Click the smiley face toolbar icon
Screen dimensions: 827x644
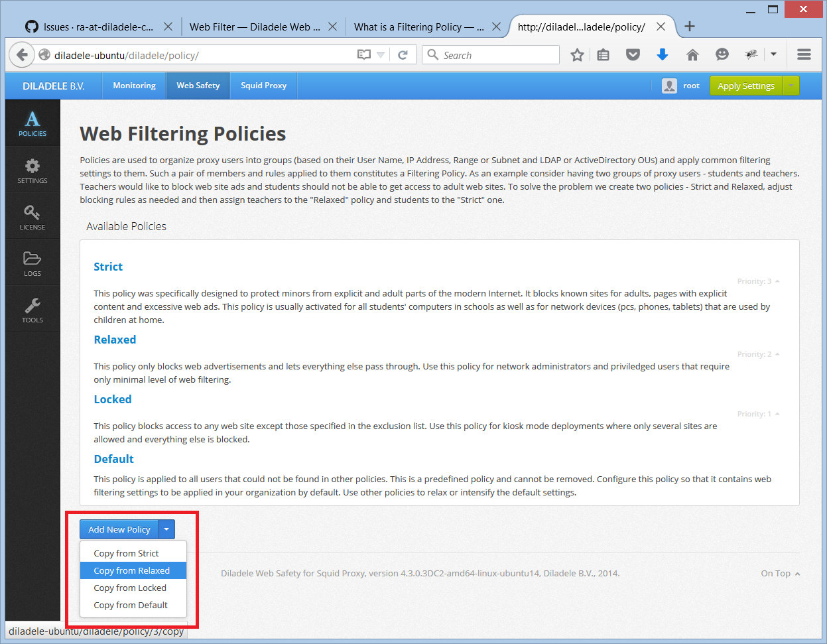click(x=722, y=55)
